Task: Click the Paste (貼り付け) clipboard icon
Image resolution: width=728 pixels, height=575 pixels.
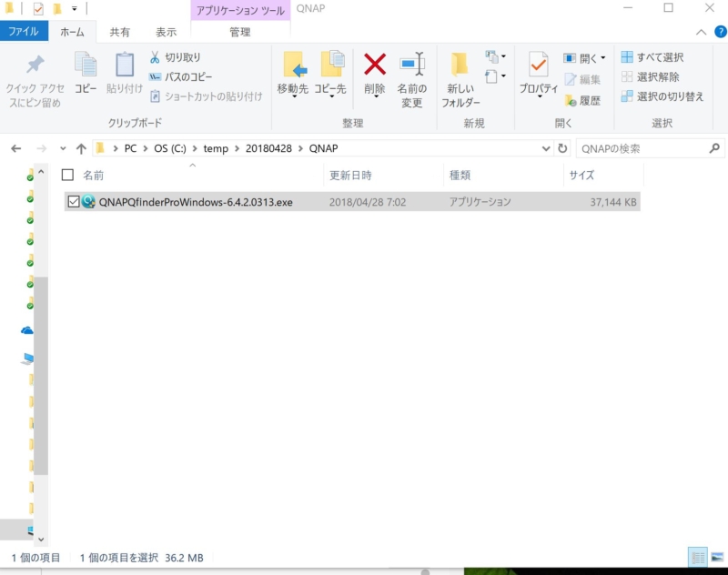Action: coord(125,64)
